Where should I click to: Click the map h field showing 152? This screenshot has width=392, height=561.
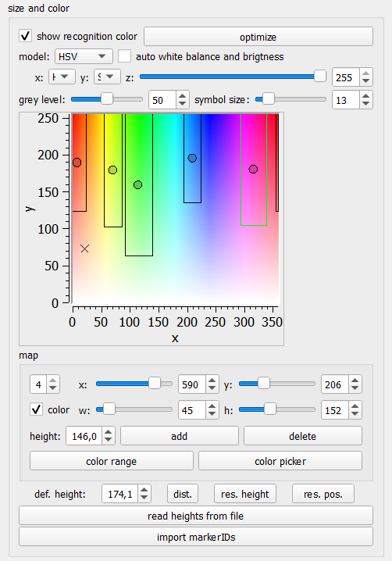[335, 410]
